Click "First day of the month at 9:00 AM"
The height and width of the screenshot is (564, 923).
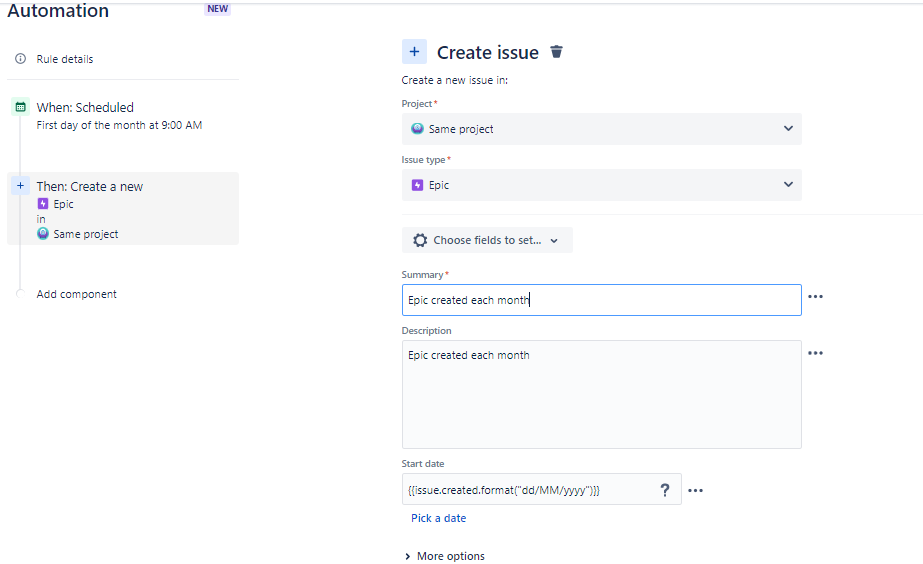tap(119, 125)
